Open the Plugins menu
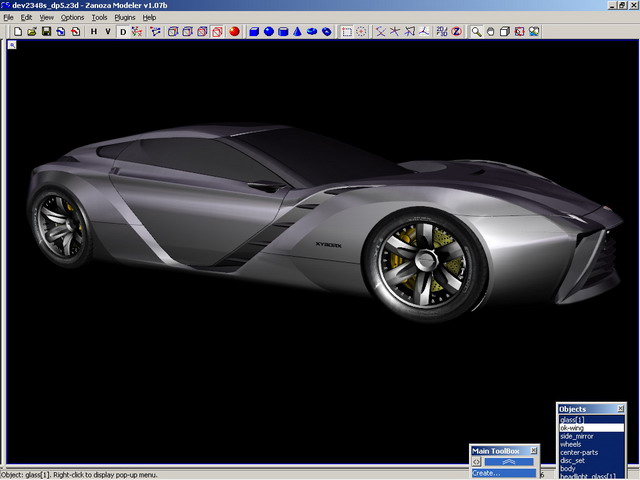Screen dimensions: 640x480 [x=124, y=17]
